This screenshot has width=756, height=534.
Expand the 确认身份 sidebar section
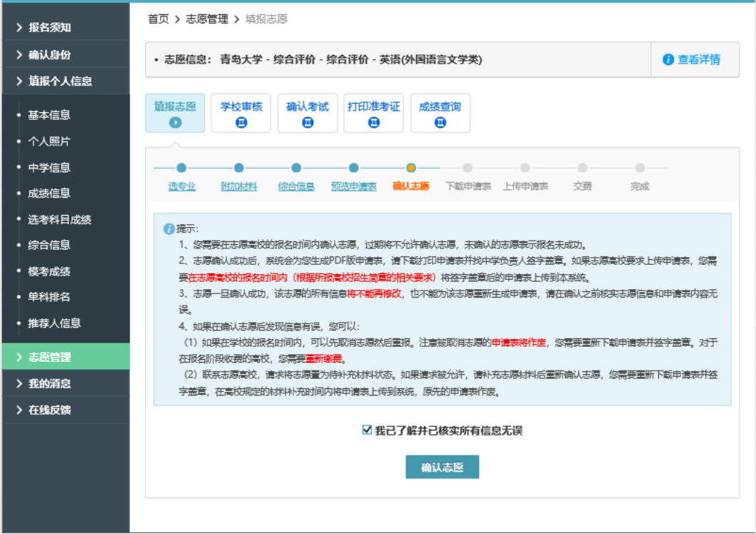pyautogui.click(x=49, y=55)
